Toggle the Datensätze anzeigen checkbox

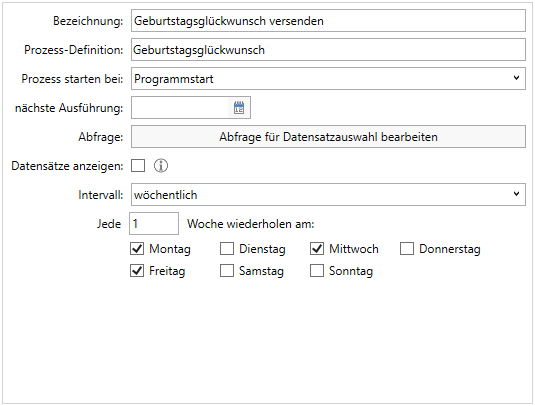tap(138, 166)
